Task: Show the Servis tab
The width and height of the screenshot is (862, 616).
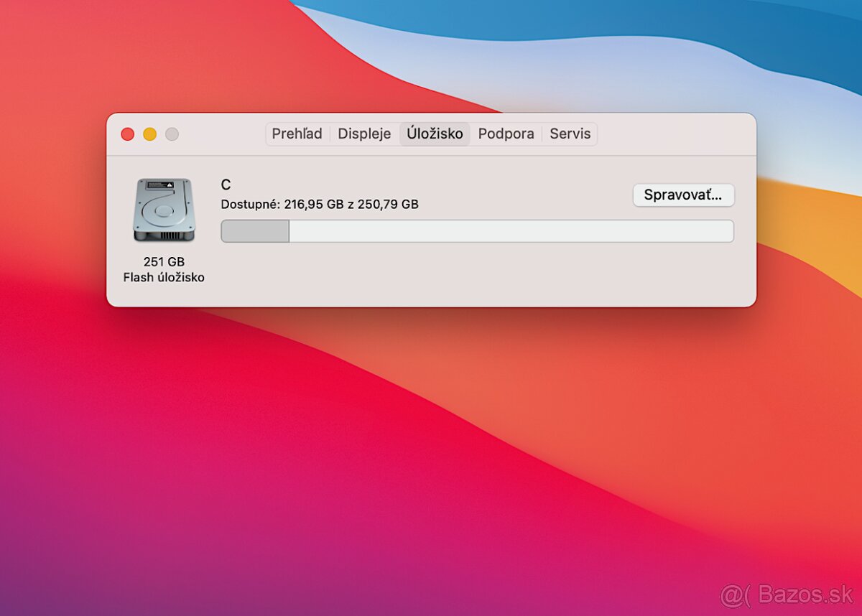Action: click(570, 134)
